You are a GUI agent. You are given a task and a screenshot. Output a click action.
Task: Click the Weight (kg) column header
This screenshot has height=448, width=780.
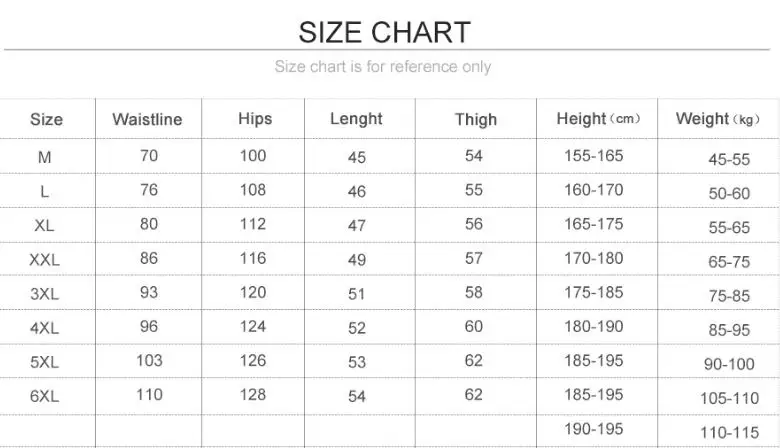click(718, 118)
